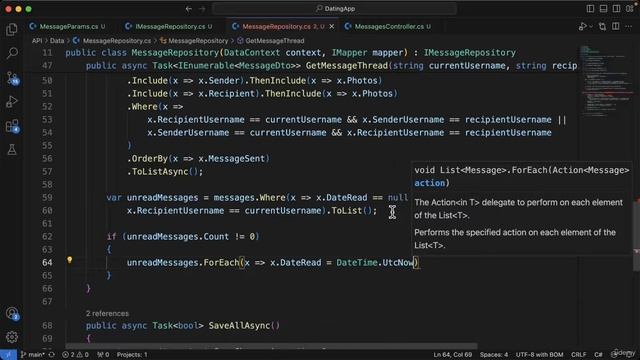The width and height of the screenshot is (640, 360).
Task: Split the editor to the right
Action: 616,27
